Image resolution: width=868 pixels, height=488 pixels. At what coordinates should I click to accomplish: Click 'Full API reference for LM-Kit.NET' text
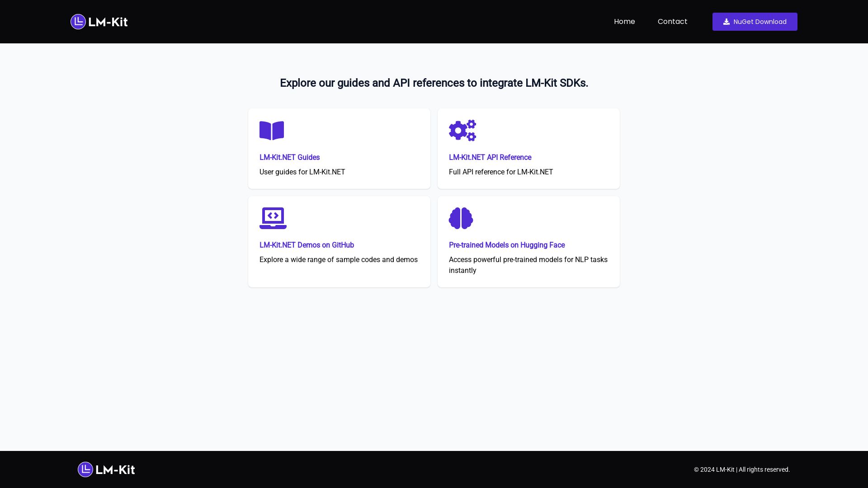point(501,172)
